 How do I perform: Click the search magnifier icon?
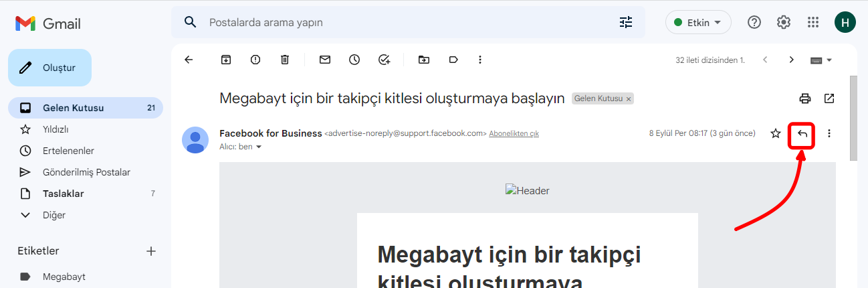point(191,22)
